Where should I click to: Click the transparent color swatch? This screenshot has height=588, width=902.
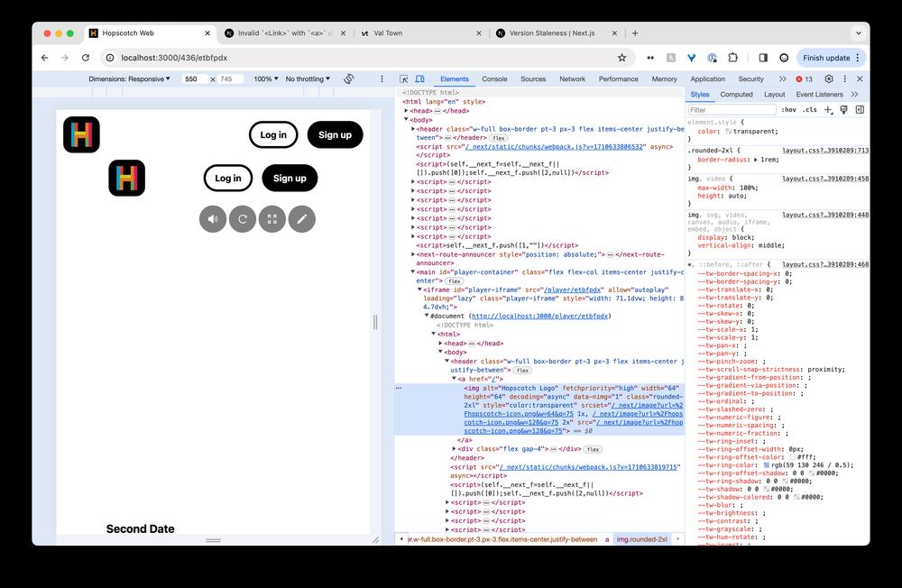[x=728, y=132]
